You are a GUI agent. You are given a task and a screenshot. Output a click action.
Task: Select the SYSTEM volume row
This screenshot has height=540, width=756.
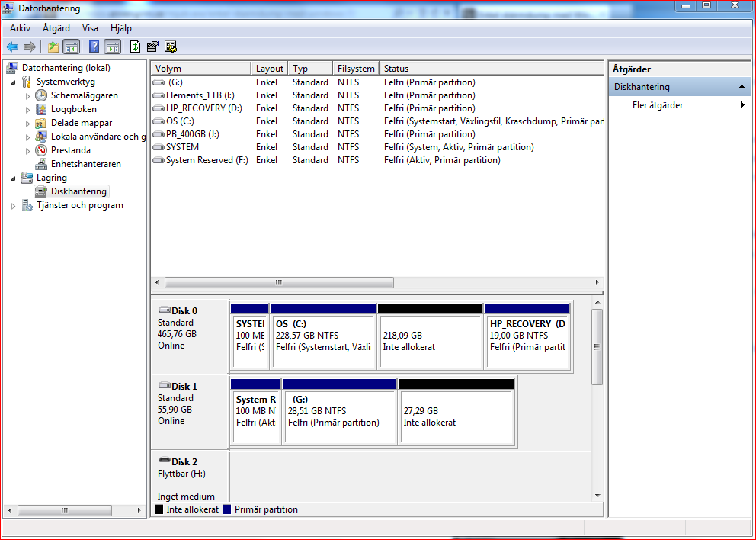coord(377,148)
